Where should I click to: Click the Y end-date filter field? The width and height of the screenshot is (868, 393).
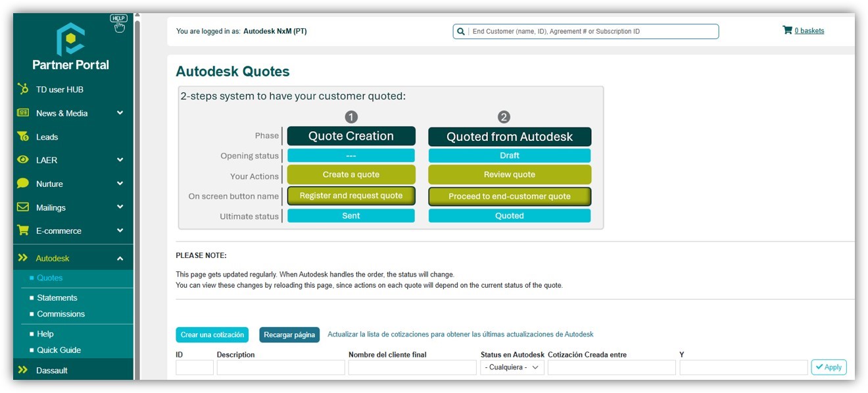[744, 367]
